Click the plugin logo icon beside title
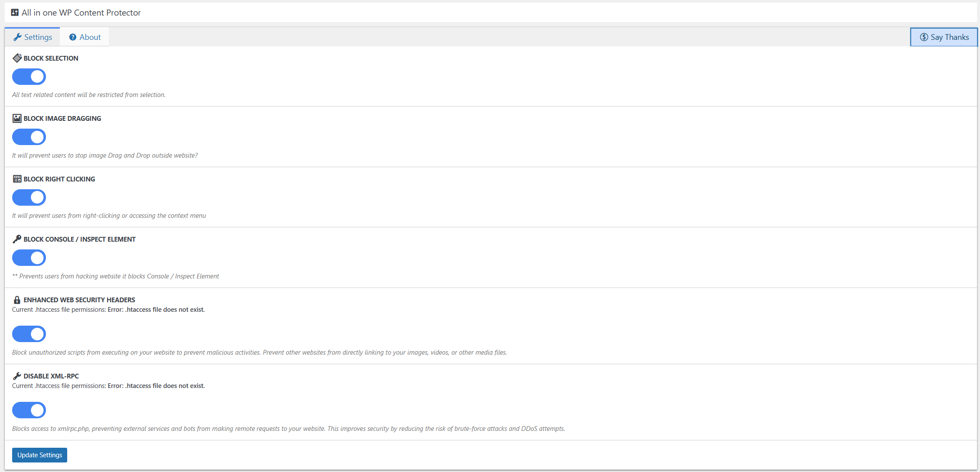 15,13
